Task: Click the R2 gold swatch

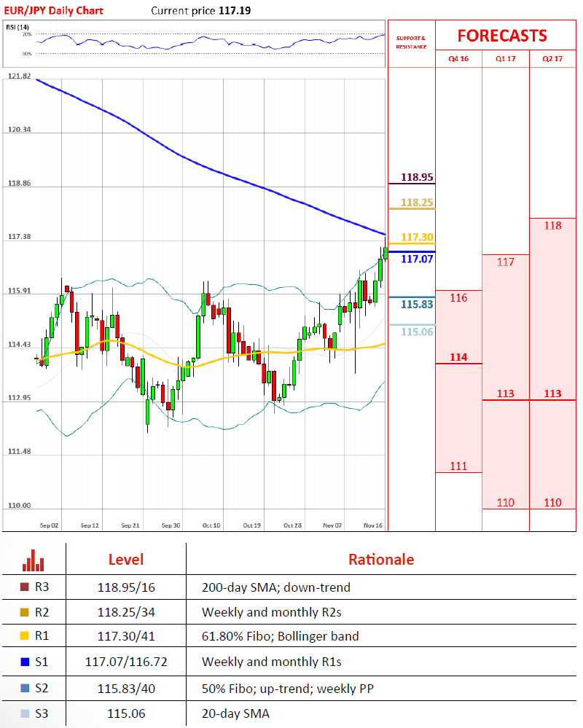Action: [x=25, y=612]
